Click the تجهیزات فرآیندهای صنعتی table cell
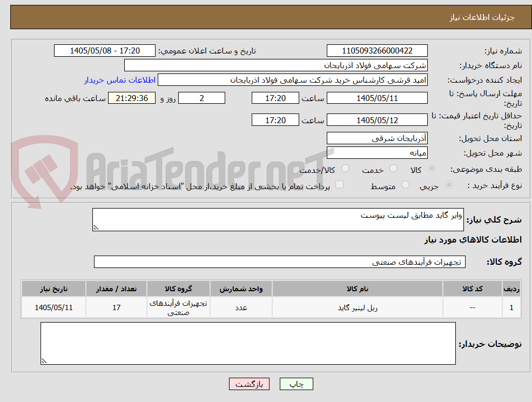This screenshot has height=402, width=532. coord(178,307)
